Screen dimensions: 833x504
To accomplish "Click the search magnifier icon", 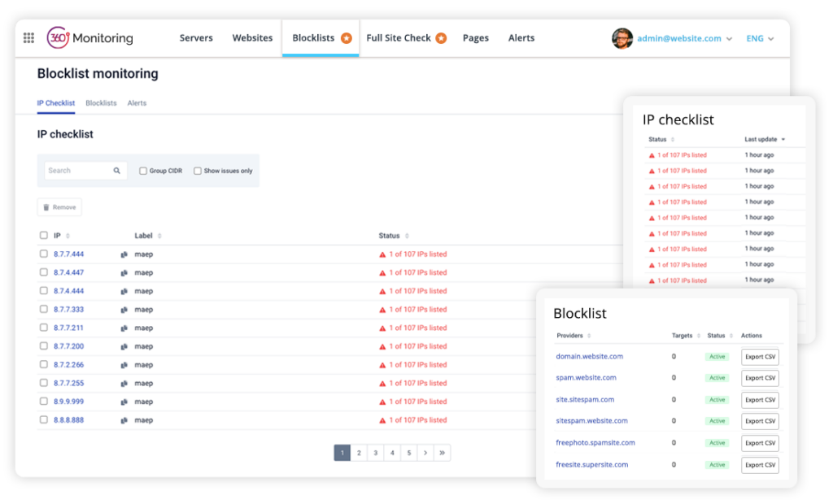I will 116,170.
